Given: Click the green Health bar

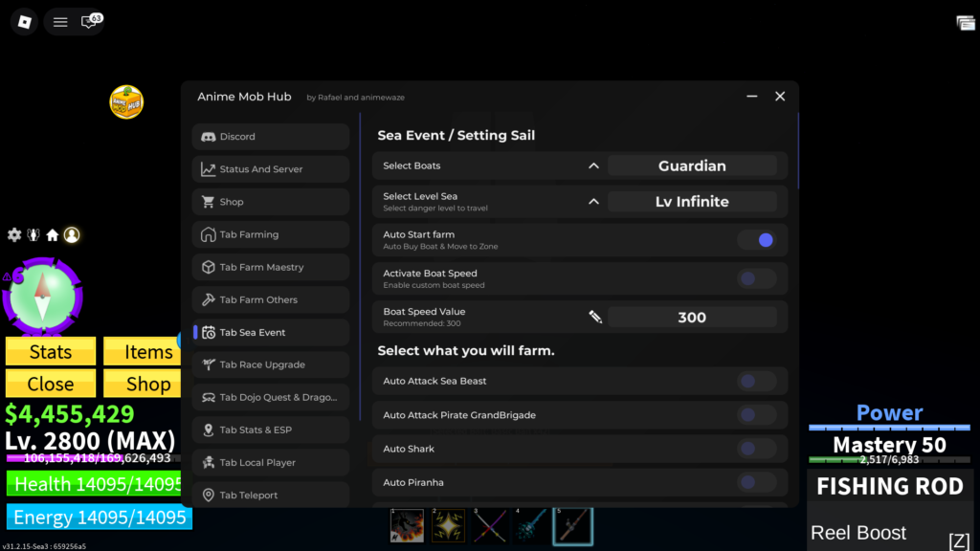Looking at the screenshot, I should pyautogui.click(x=94, y=483).
